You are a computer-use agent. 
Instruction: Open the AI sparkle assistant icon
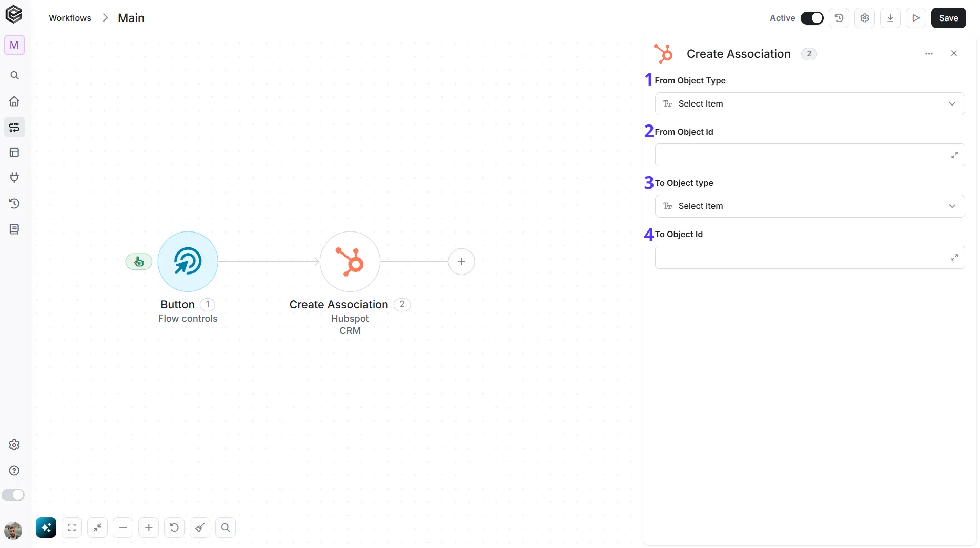46,528
